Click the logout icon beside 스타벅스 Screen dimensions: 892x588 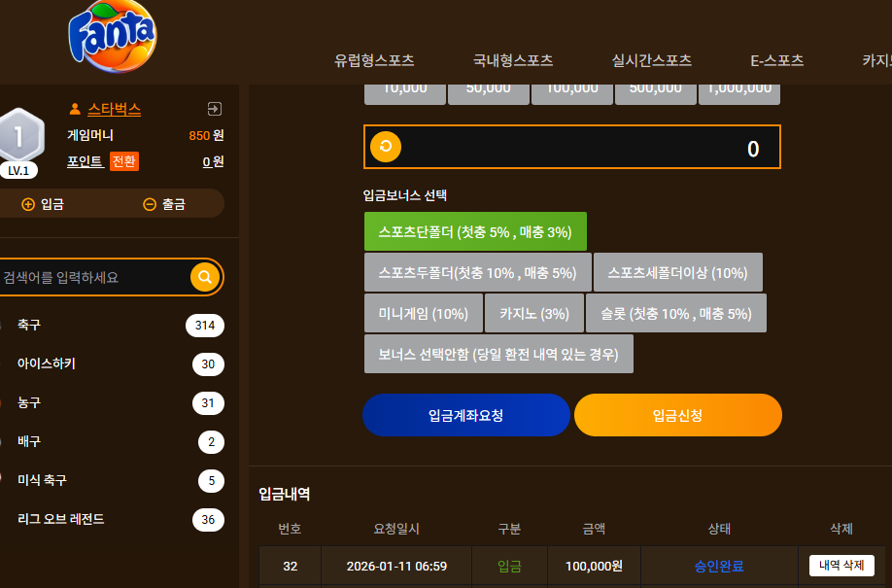click(215, 109)
